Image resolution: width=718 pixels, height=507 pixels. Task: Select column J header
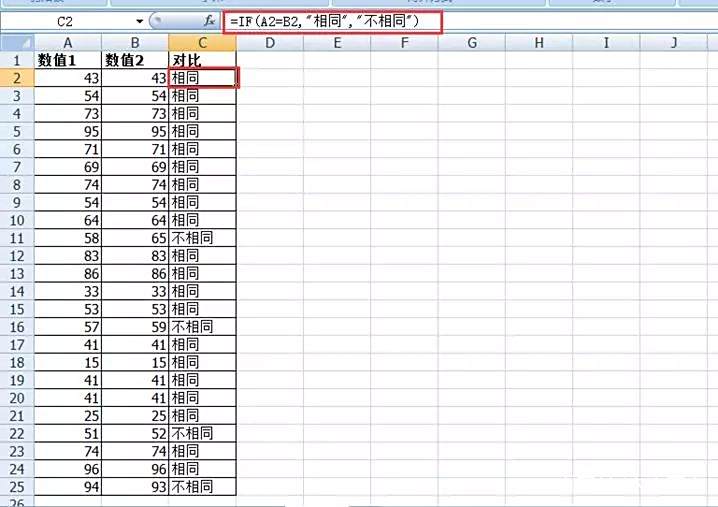pyautogui.click(x=674, y=43)
